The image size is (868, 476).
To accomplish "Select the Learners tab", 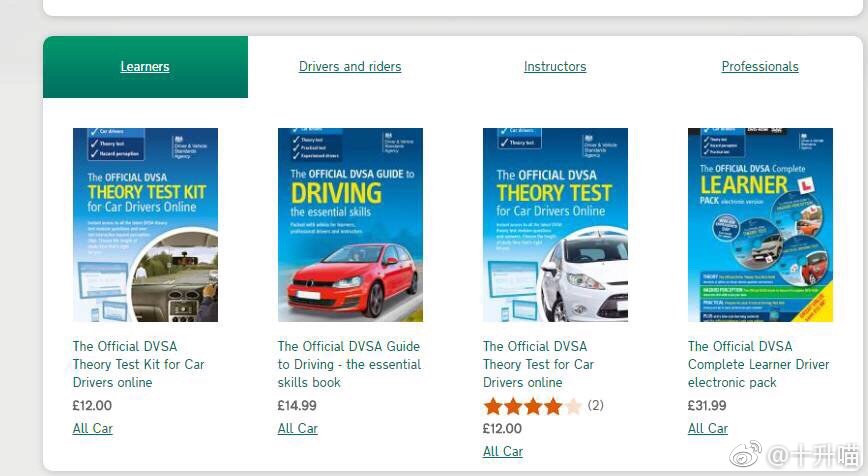I will (145, 66).
